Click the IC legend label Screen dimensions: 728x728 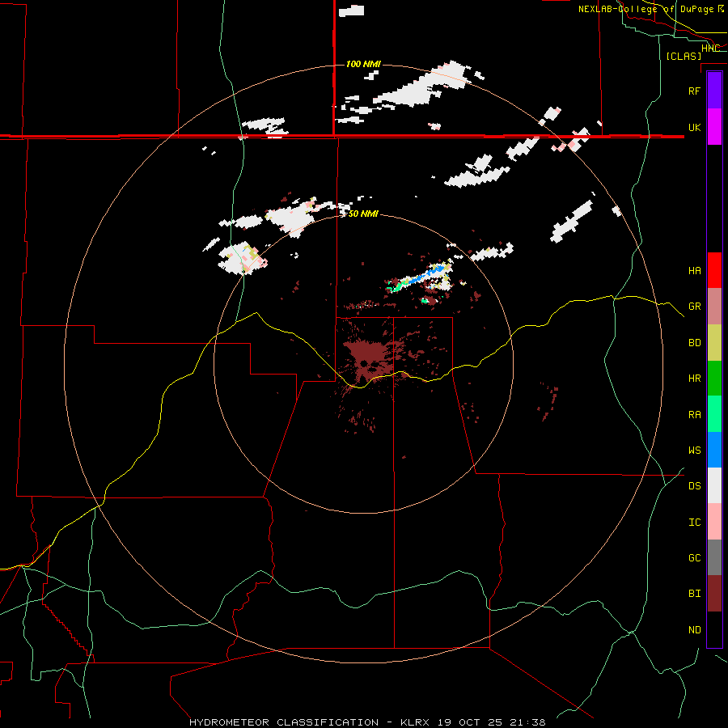click(694, 523)
